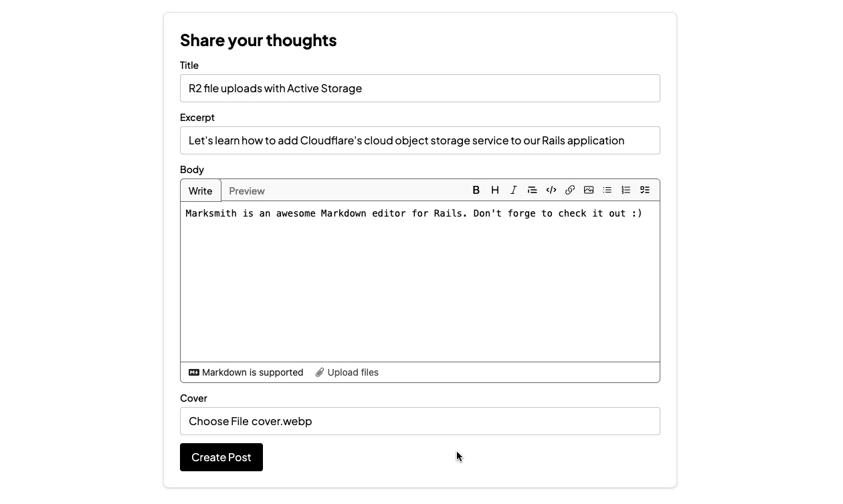Add a hyperlink using the link icon
This screenshot has height=504, width=843.
[x=570, y=191]
